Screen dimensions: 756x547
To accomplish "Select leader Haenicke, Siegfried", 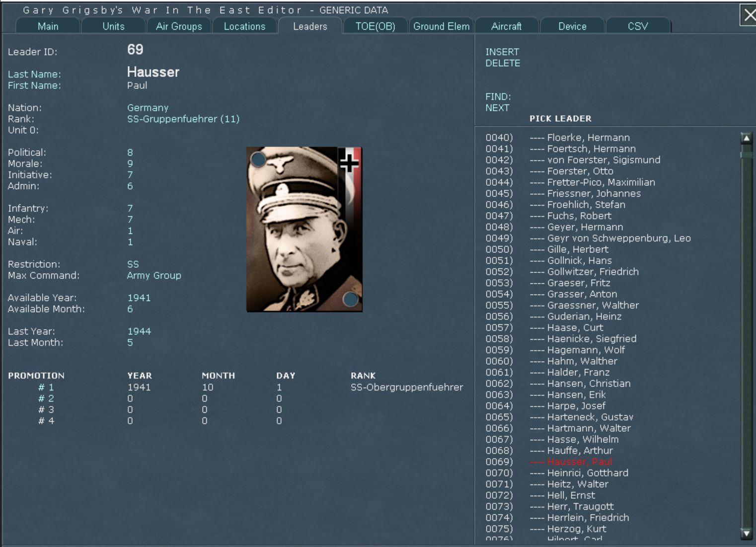I will point(583,339).
